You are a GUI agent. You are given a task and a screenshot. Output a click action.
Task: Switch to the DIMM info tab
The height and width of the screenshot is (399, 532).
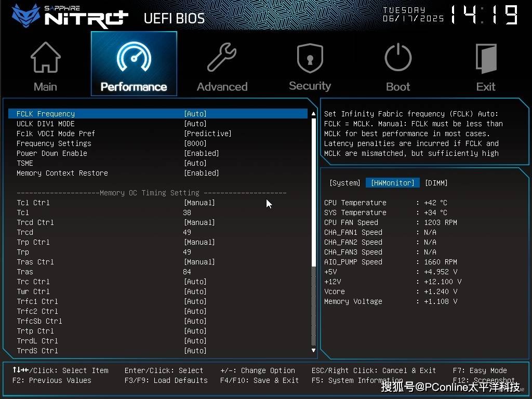(436, 183)
